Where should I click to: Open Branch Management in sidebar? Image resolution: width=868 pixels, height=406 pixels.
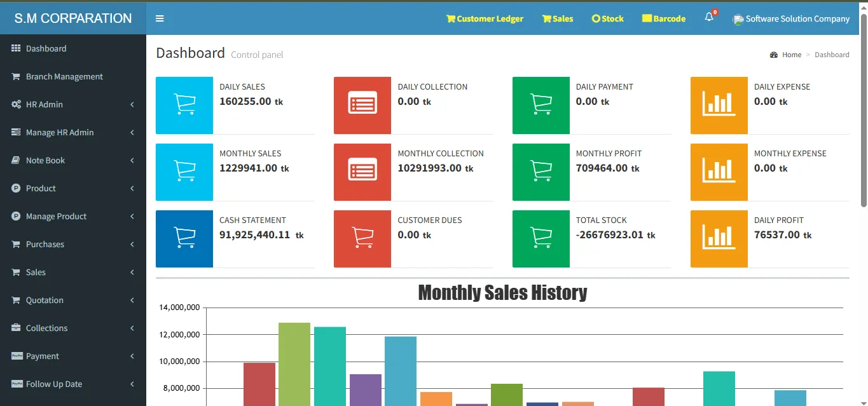[73, 76]
